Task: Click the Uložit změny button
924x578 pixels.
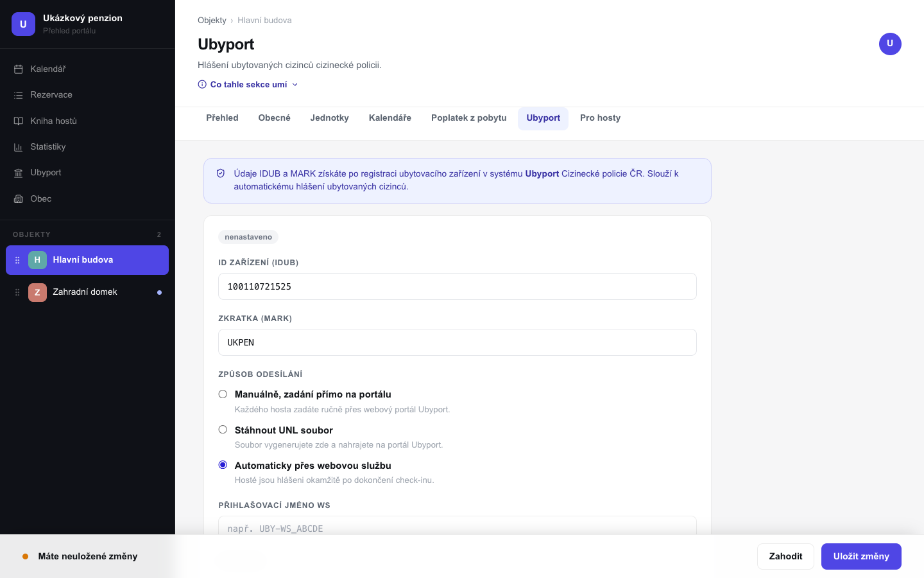Action: click(861, 556)
